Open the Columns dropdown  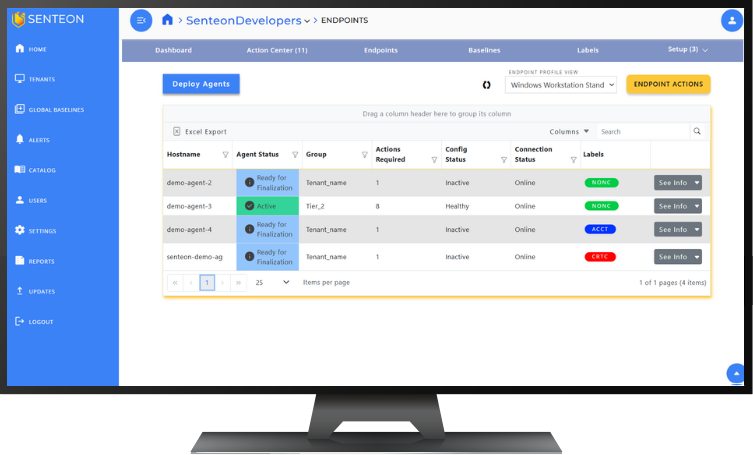[569, 131]
